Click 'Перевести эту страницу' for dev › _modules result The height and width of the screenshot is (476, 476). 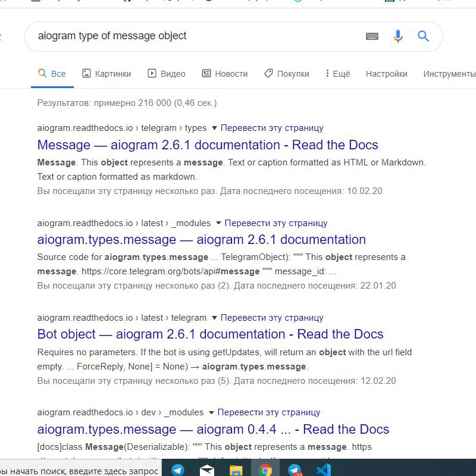coord(269,412)
